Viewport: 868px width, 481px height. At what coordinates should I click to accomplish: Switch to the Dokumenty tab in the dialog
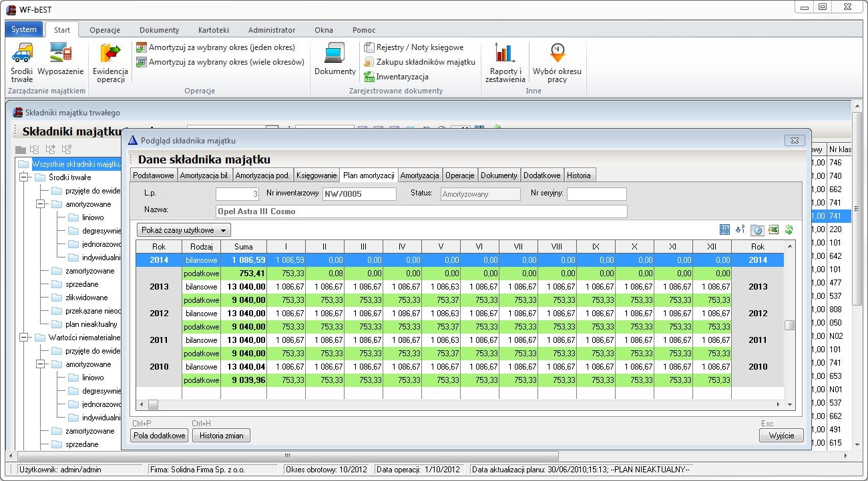499,175
